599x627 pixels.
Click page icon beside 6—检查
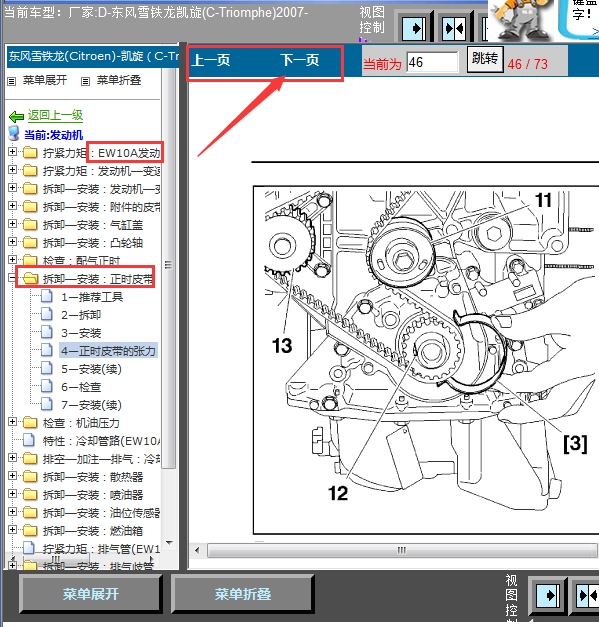point(47,386)
